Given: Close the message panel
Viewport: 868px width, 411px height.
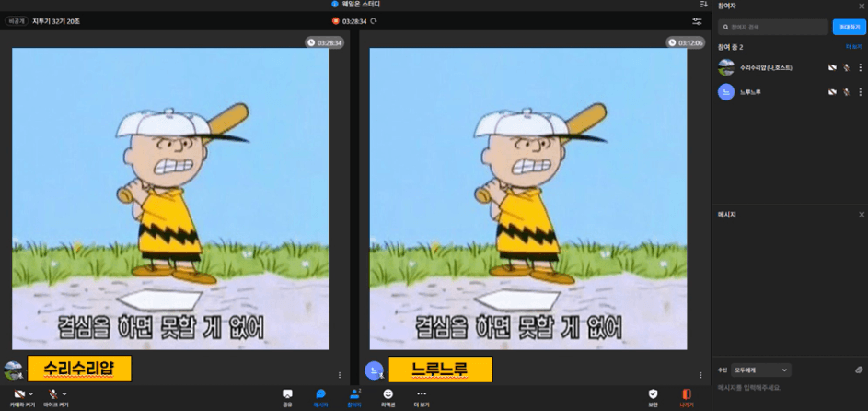Looking at the screenshot, I should click(x=862, y=215).
